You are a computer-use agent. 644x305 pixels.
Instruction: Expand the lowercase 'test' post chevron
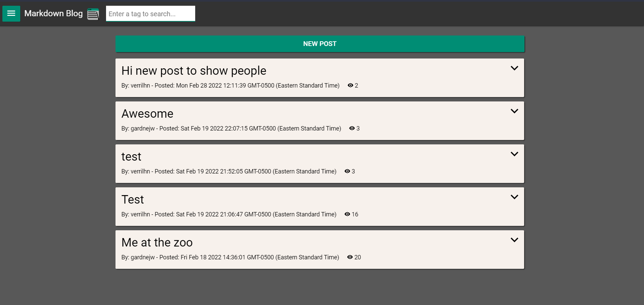click(514, 154)
